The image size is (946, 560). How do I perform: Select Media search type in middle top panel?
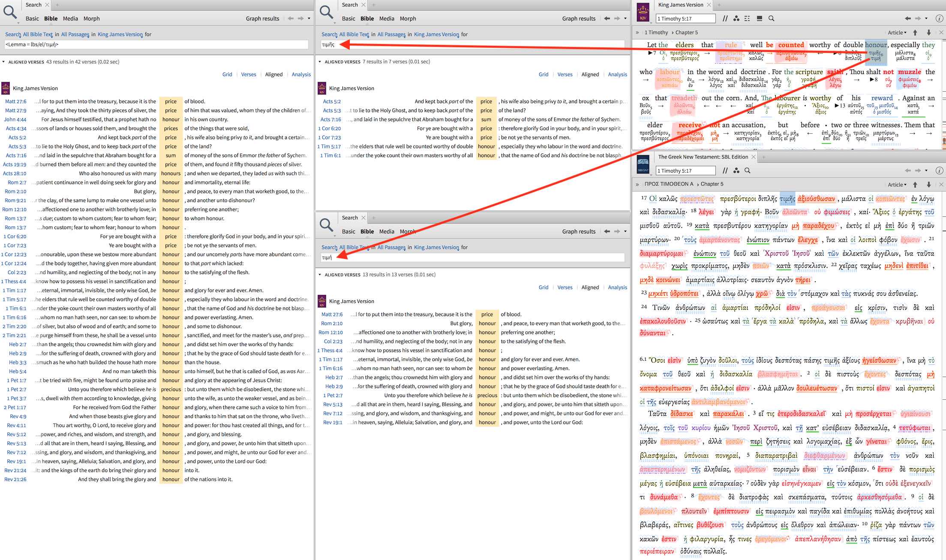[386, 18]
